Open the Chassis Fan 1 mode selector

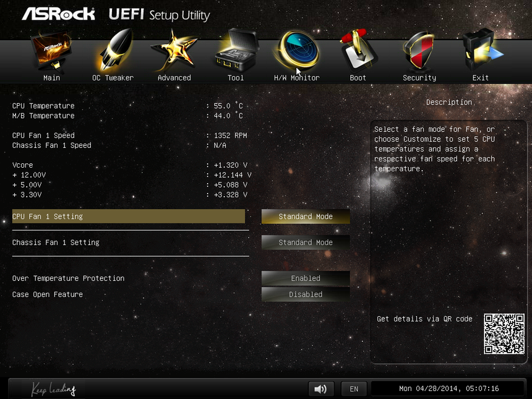click(x=306, y=242)
